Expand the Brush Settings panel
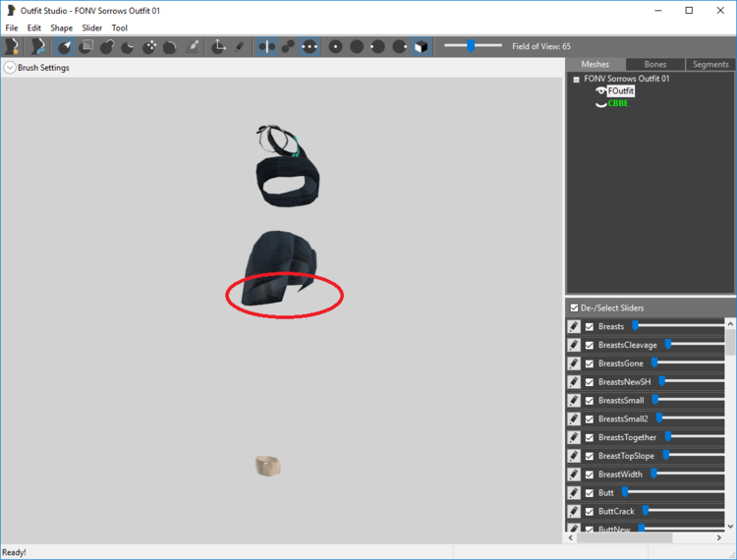This screenshot has height=560, width=737. 10,68
